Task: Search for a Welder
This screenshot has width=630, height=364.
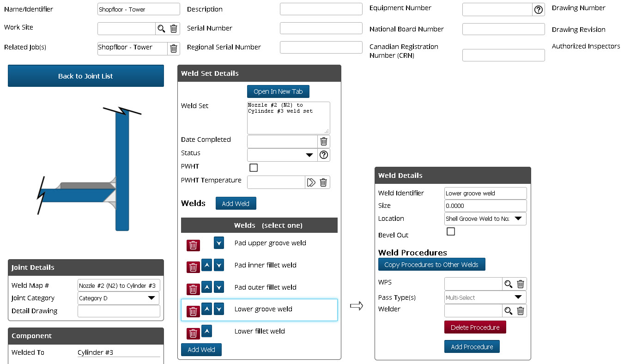Action: (509, 310)
